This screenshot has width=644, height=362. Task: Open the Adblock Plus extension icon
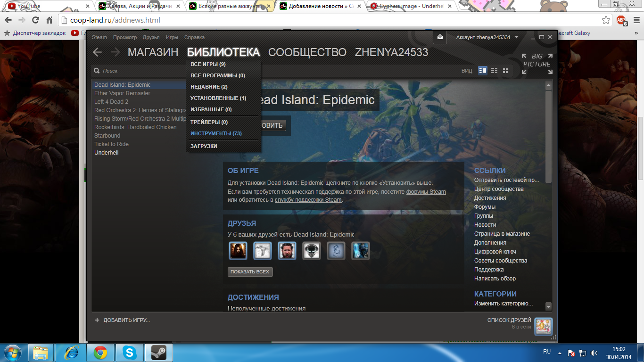[621, 20]
